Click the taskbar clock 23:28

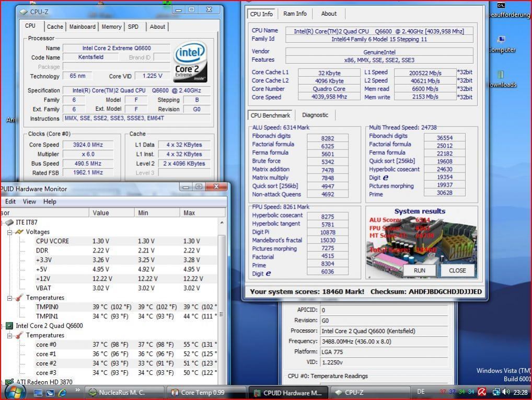click(521, 392)
